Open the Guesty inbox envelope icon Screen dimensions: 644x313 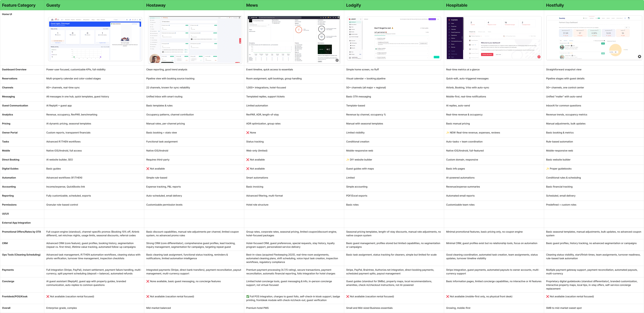(56, 20)
